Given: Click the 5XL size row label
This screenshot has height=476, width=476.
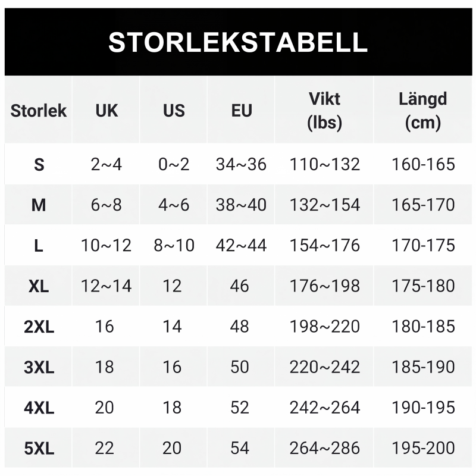Looking at the screenshot, I should click(x=39, y=448).
